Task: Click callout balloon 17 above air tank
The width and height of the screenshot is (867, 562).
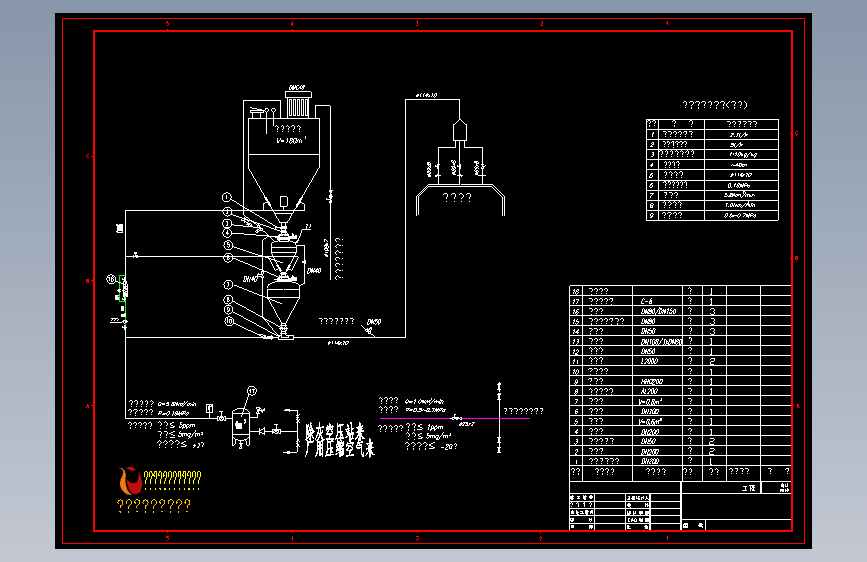Action: tap(252, 391)
